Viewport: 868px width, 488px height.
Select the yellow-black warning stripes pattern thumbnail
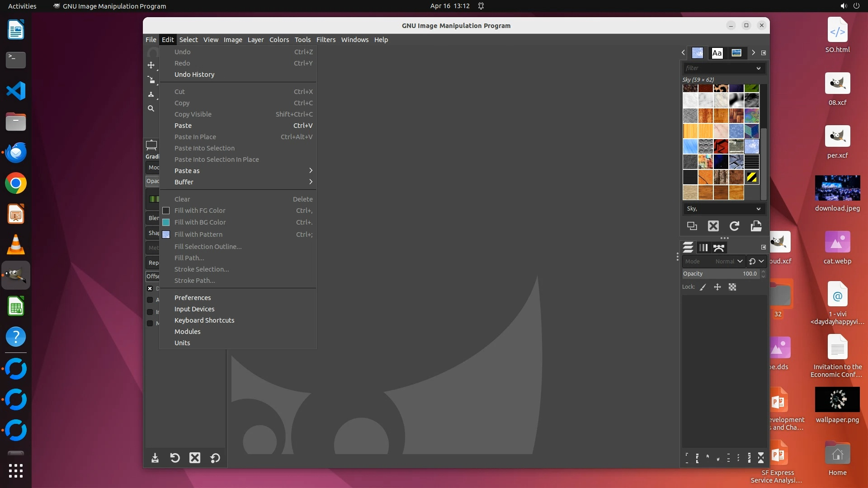pyautogui.click(x=752, y=177)
